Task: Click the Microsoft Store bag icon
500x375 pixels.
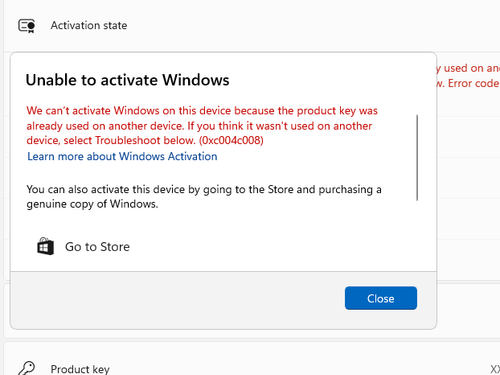Action: click(x=45, y=246)
